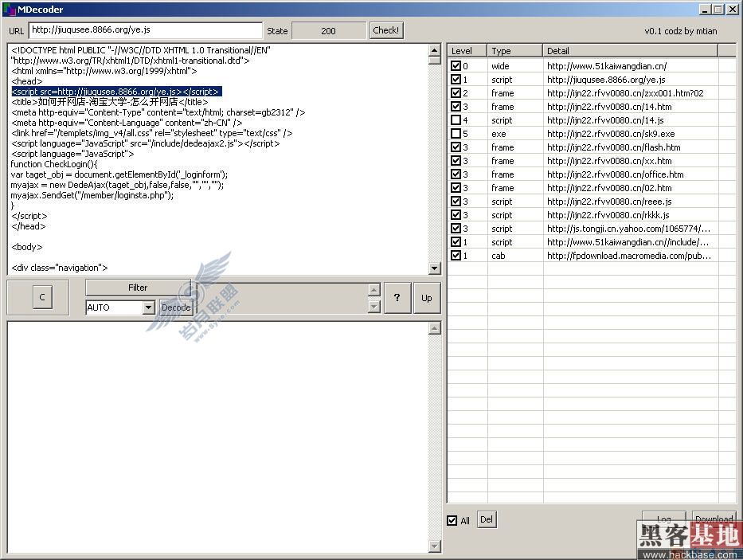Viewport: 743px width, 560px height.
Task: Select the http://ijn22.rfvv0080.cn/office.htm detail
Action: [615, 174]
